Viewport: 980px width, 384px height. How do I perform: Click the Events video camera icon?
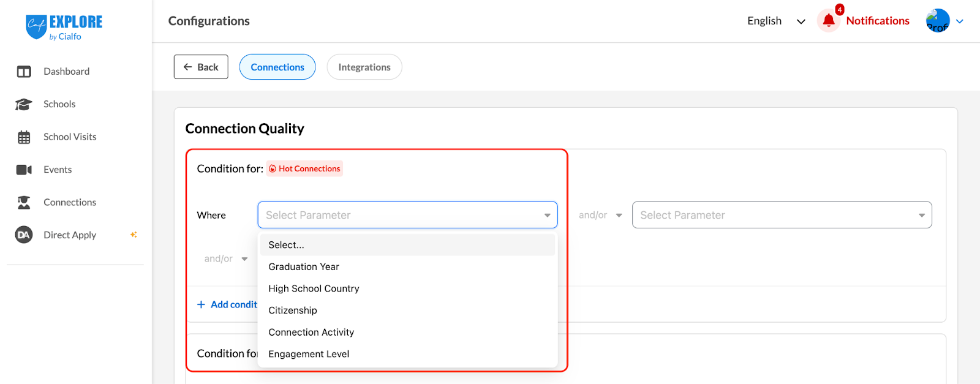[24, 170]
